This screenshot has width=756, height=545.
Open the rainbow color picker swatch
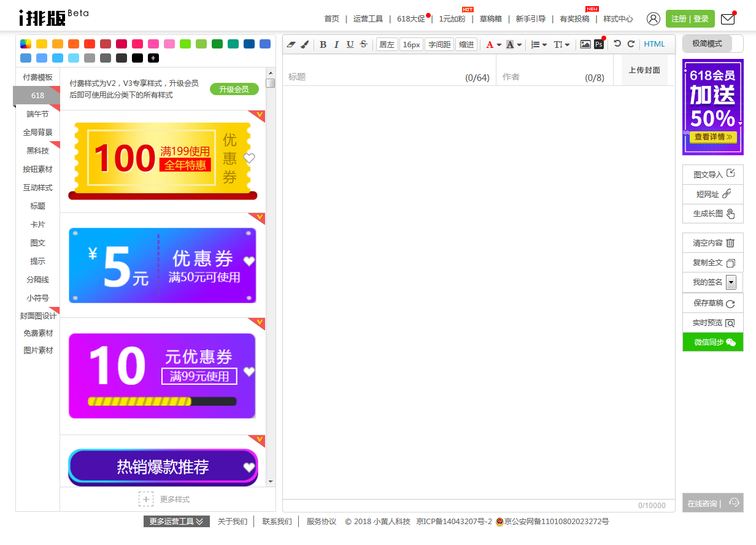25,44
